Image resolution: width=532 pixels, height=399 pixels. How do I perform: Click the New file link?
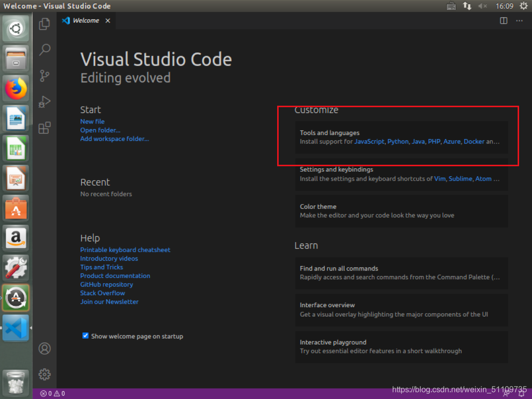tap(92, 122)
